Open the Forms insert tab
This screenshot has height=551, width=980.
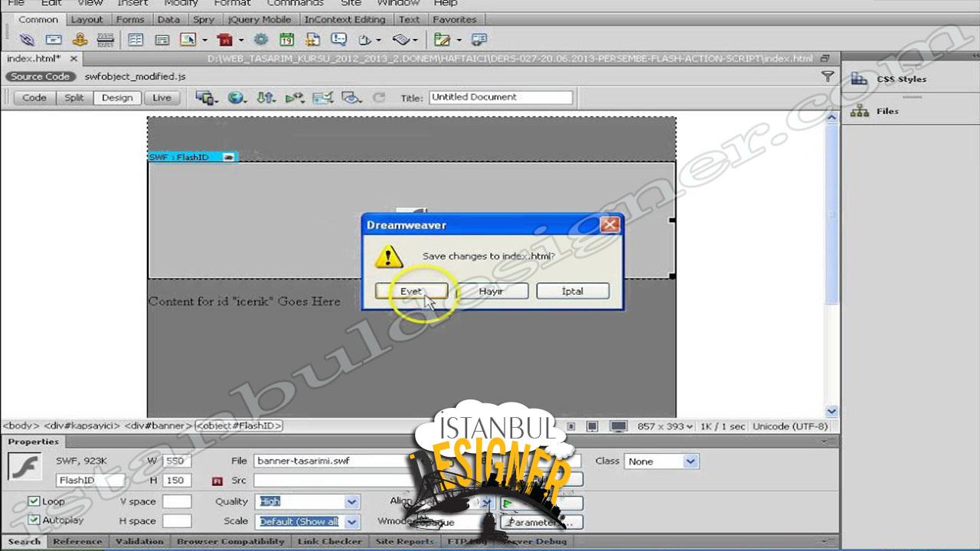(x=130, y=19)
